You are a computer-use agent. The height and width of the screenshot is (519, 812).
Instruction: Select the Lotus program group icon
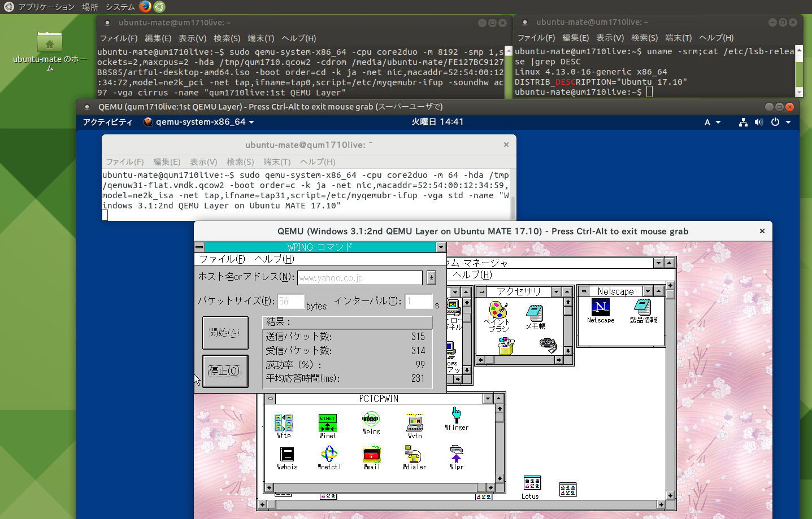[x=531, y=488]
